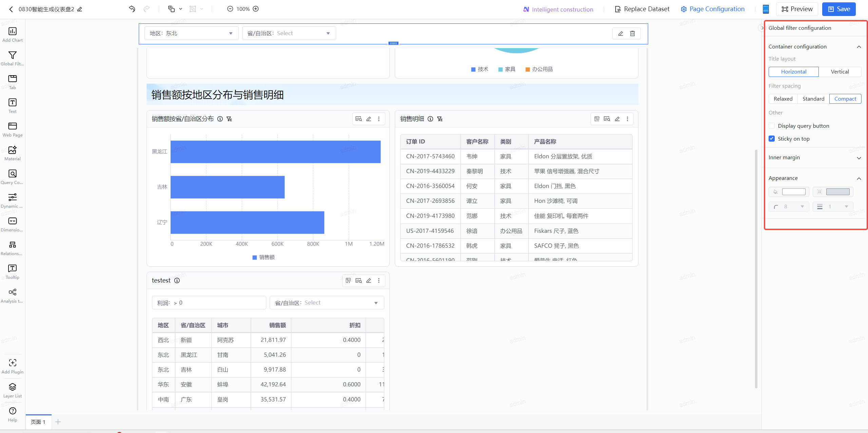Open the Dynamic component in sidebar
Viewport: 868px width, 433px height.
pyautogui.click(x=13, y=201)
